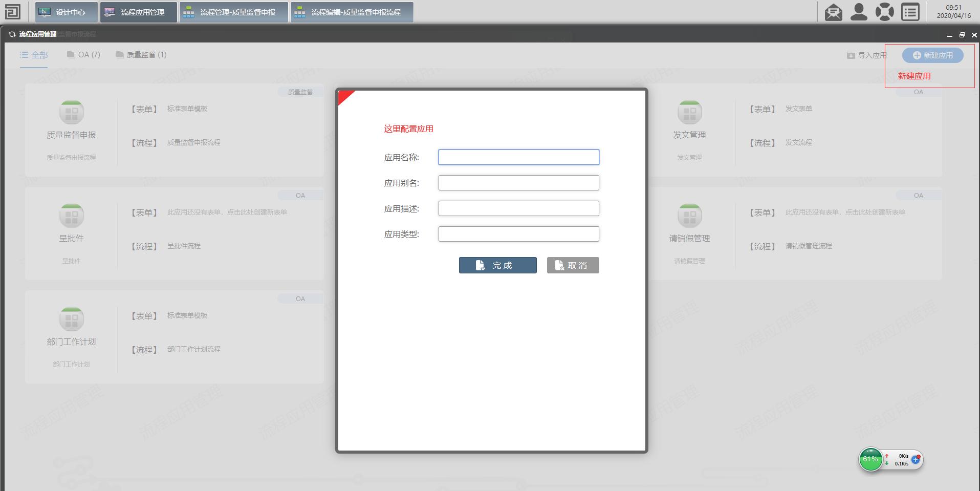Minimize the 流程应用管理 window

(x=950, y=35)
